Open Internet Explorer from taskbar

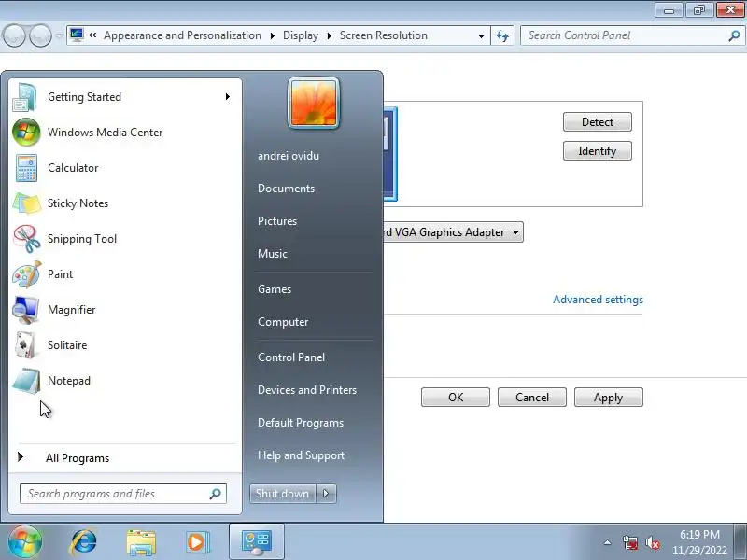(x=83, y=542)
